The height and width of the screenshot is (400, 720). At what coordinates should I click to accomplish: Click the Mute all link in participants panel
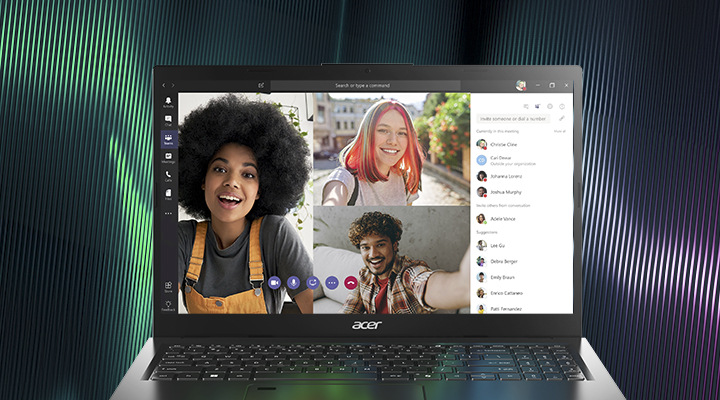pos(559,131)
